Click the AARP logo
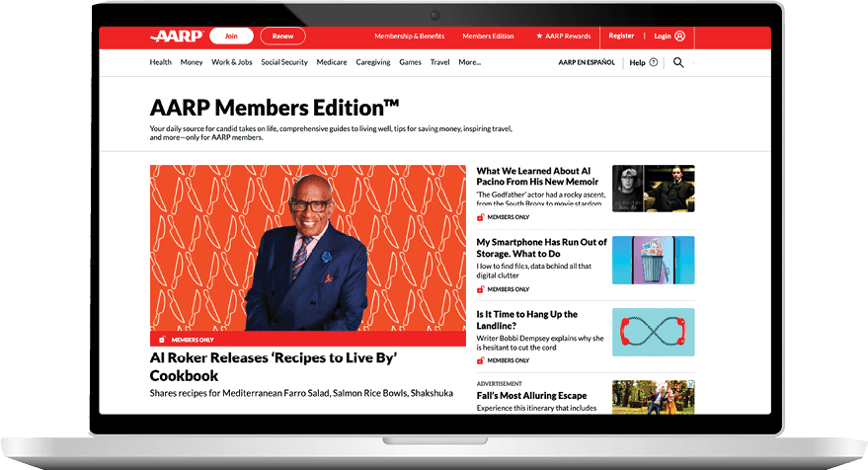 coord(177,36)
